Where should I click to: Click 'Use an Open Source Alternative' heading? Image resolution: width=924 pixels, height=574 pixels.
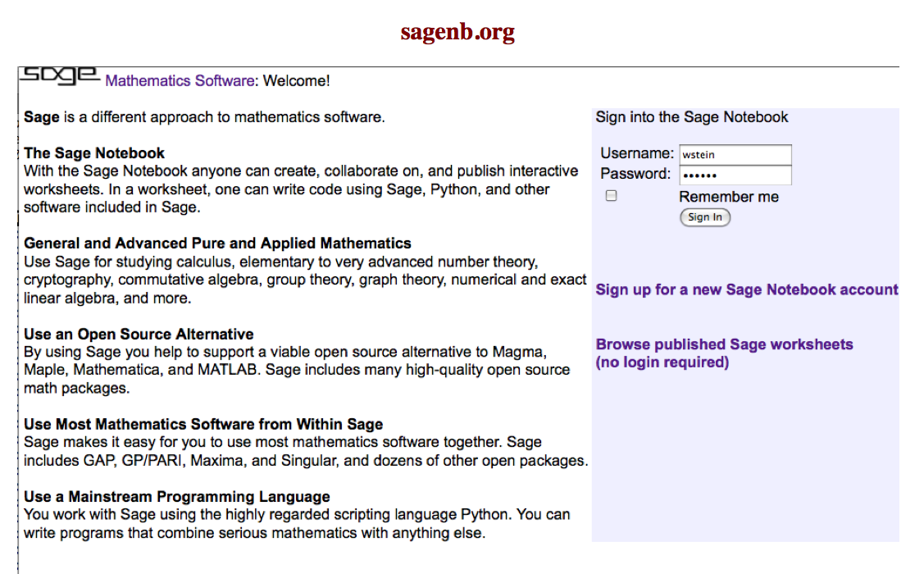pos(139,334)
